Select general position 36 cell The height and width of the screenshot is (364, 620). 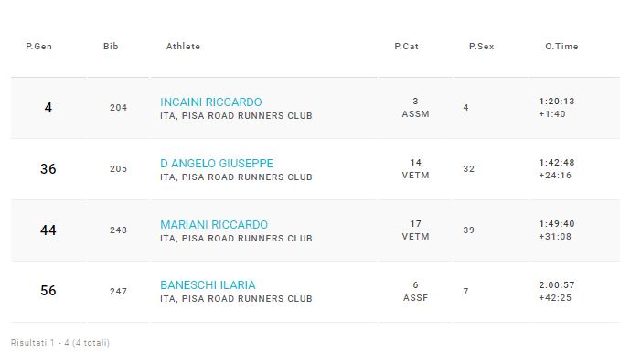click(x=48, y=169)
